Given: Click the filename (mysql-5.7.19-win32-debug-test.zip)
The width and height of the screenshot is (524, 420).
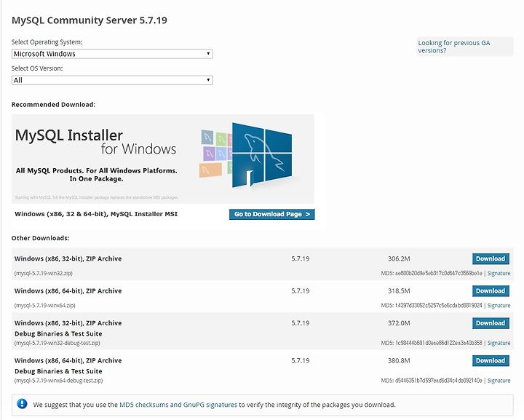Looking at the screenshot, I should click(57, 343).
